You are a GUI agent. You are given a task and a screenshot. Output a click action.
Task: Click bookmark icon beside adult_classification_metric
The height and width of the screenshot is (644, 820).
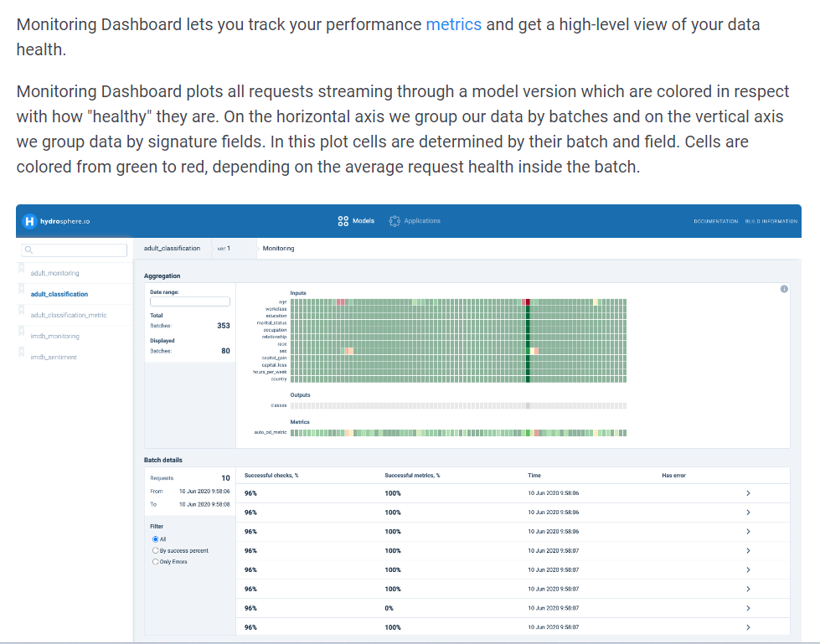click(21, 311)
